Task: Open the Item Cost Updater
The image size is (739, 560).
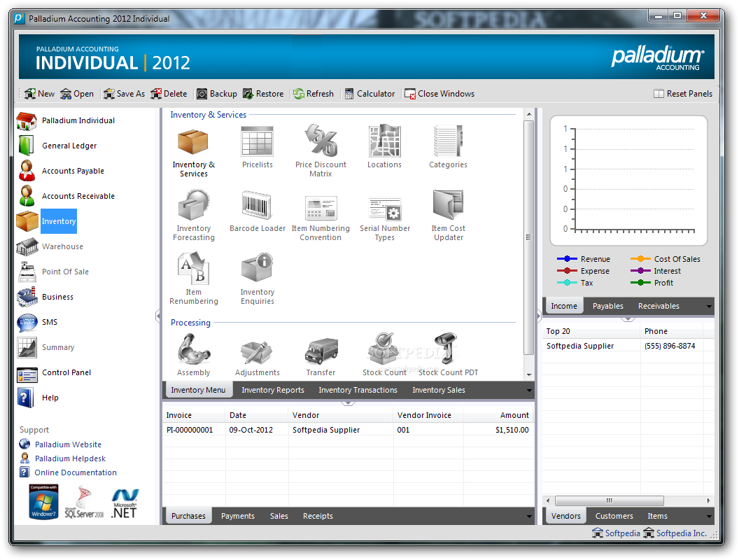Action: (448, 216)
